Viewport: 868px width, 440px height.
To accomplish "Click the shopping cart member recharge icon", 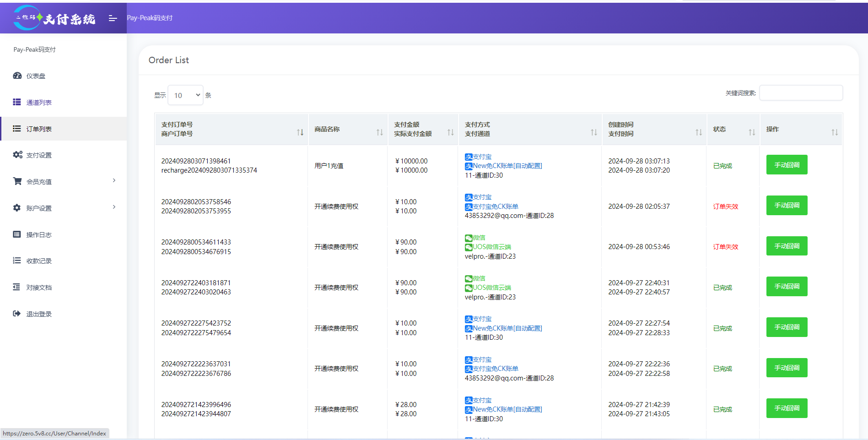I will click(17, 181).
